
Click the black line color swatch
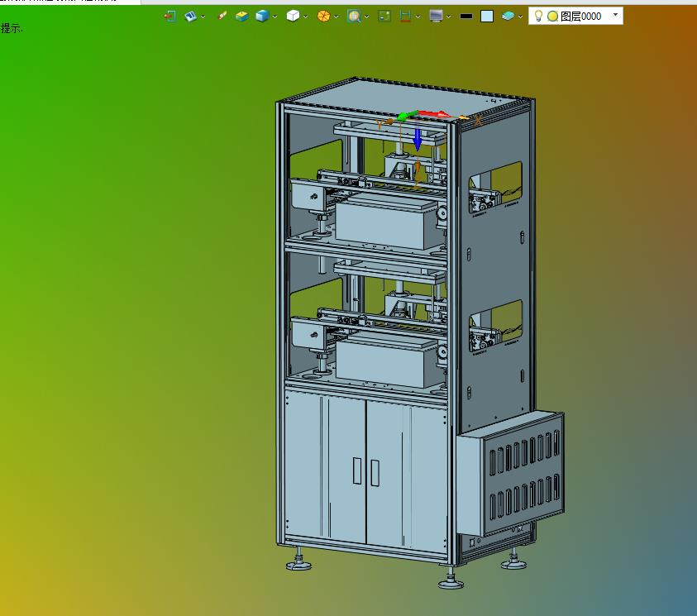click(x=466, y=17)
